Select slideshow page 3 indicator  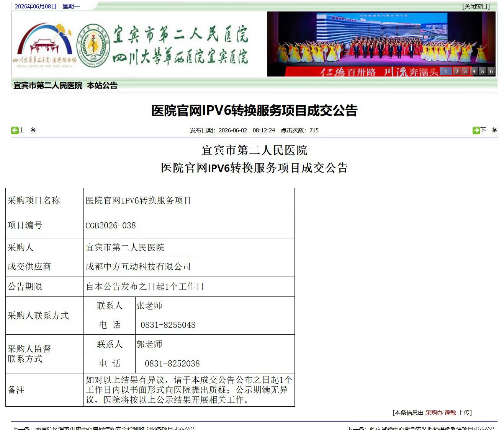tap(465, 71)
